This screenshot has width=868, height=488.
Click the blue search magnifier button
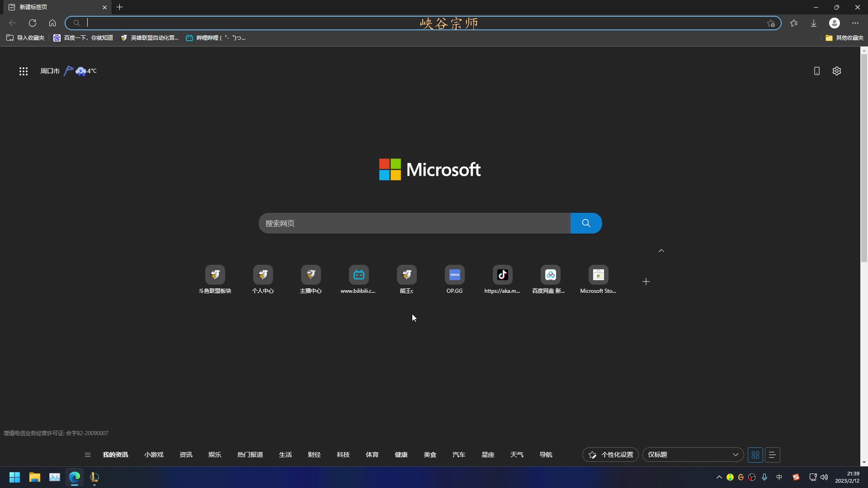(x=586, y=223)
